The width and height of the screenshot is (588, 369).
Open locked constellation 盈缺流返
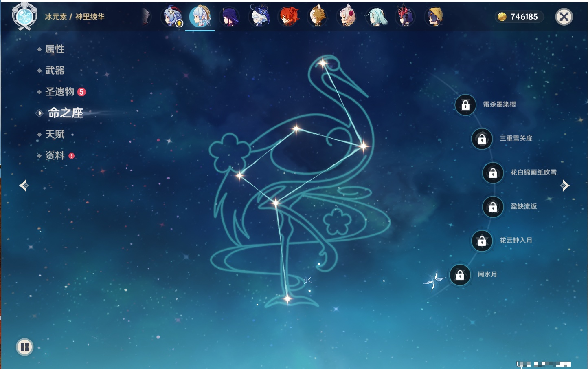493,207
